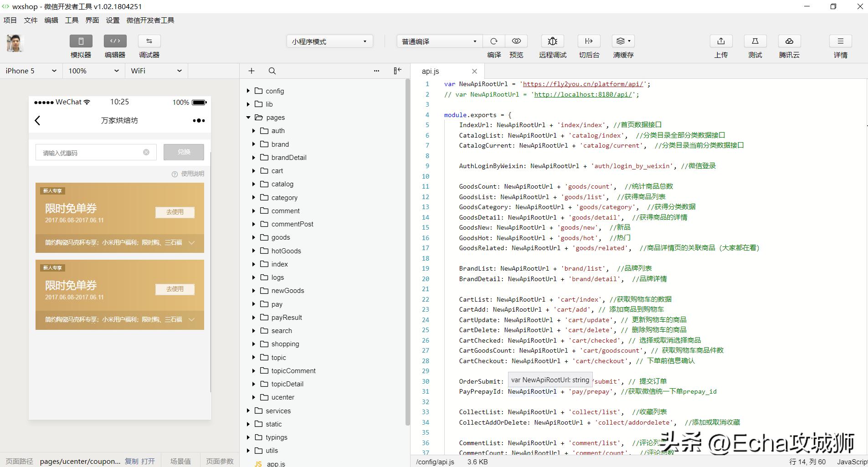The height and width of the screenshot is (467, 868).
Task: Click search icon in file explorer
Action: click(272, 71)
